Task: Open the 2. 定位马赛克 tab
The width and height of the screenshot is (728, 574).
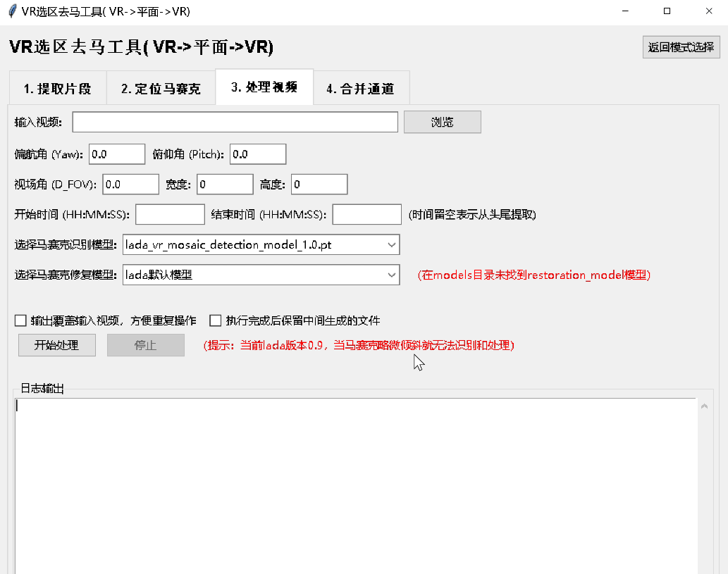Action: point(161,88)
